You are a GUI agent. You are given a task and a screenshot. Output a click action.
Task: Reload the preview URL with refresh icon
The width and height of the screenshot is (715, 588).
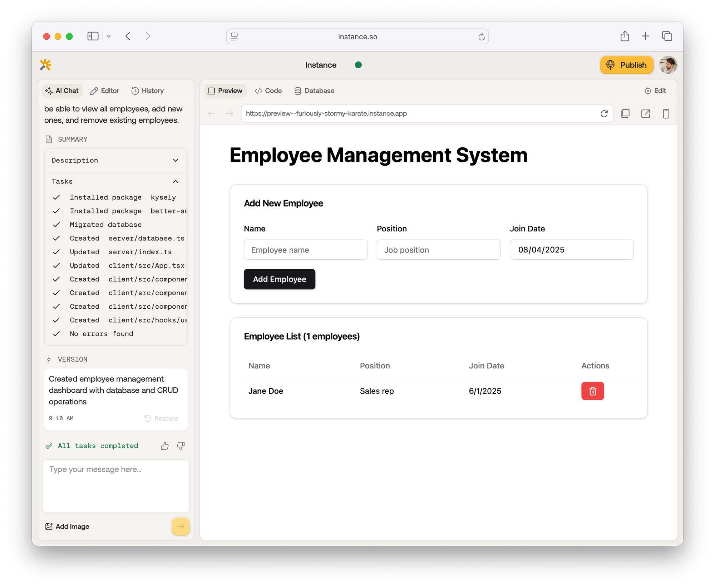[604, 114]
